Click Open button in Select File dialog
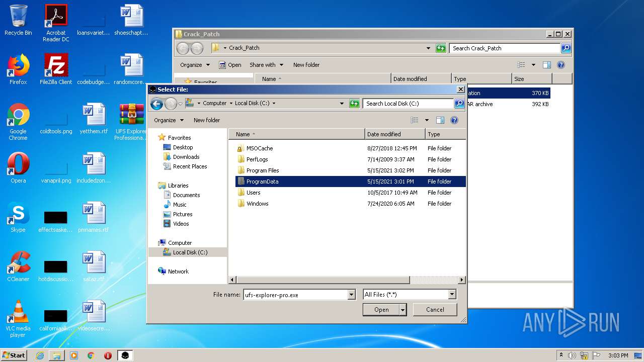644x362 pixels. pyautogui.click(x=381, y=310)
